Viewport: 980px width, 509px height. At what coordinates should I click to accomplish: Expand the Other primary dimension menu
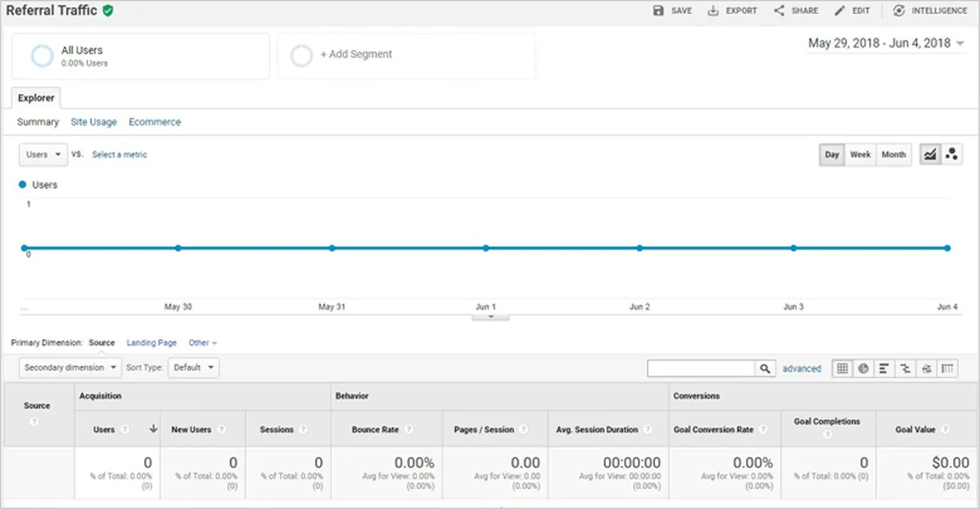tap(203, 343)
